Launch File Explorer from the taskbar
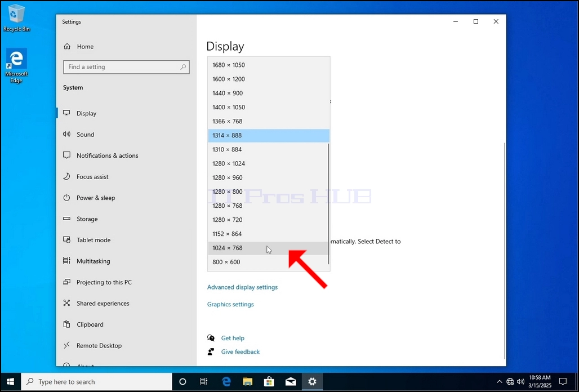Image resolution: width=579 pixels, height=392 pixels. (x=247, y=382)
